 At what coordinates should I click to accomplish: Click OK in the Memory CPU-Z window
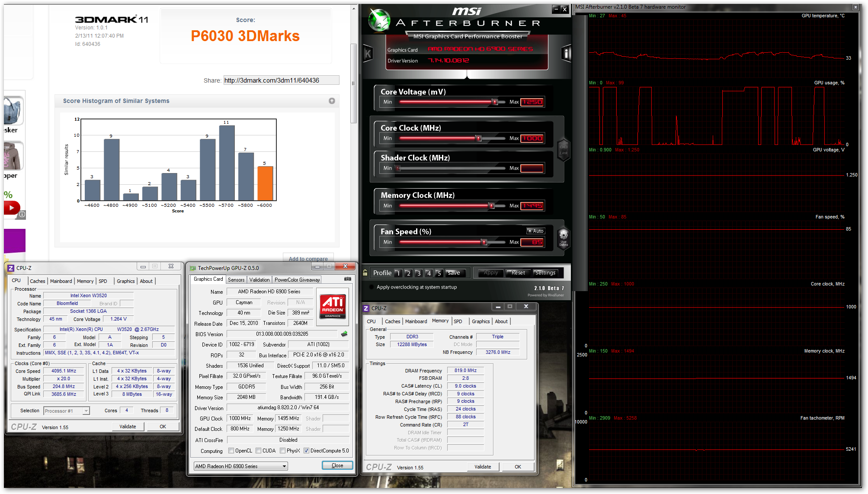coord(518,467)
